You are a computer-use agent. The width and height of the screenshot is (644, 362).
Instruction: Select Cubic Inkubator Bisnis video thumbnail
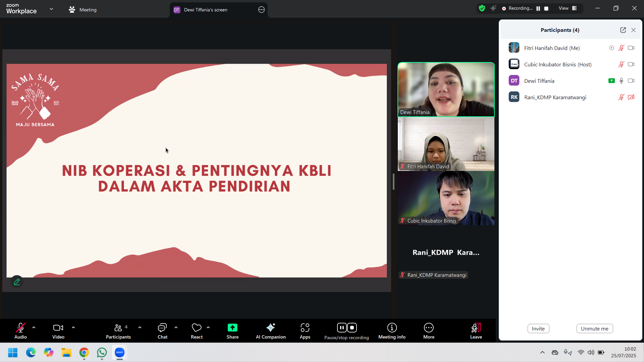pyautogui.click(x=446, y=198)
